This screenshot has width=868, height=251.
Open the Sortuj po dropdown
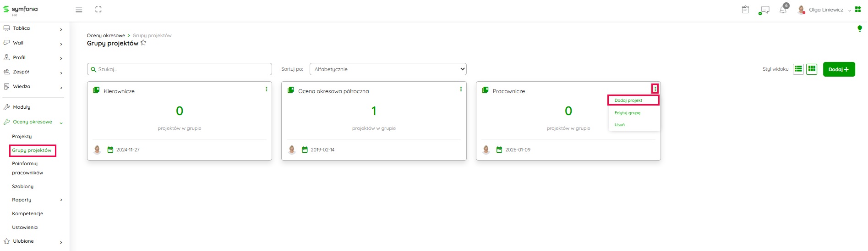point(388,69)
